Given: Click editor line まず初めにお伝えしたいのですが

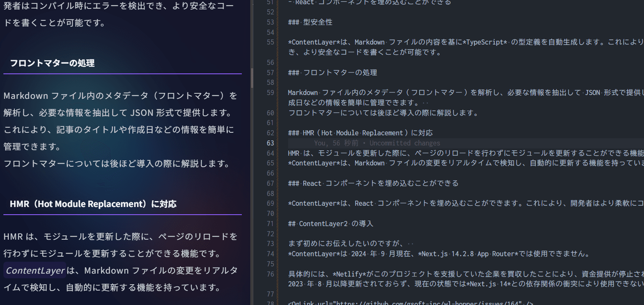Looking at the screenshot, I should (x=351, y=244).
